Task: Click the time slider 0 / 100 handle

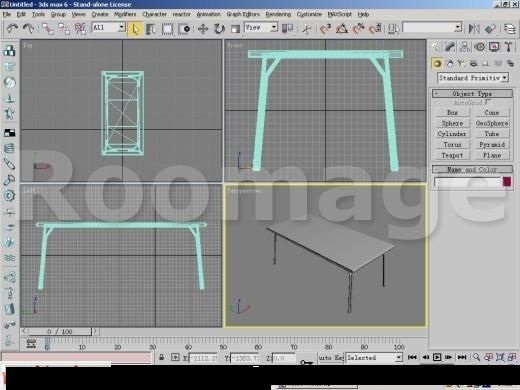Action: [x=60, y=332]
